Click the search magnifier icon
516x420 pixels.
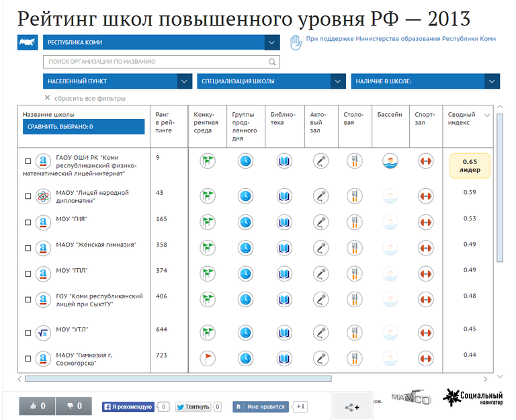[x=272, y=62]
